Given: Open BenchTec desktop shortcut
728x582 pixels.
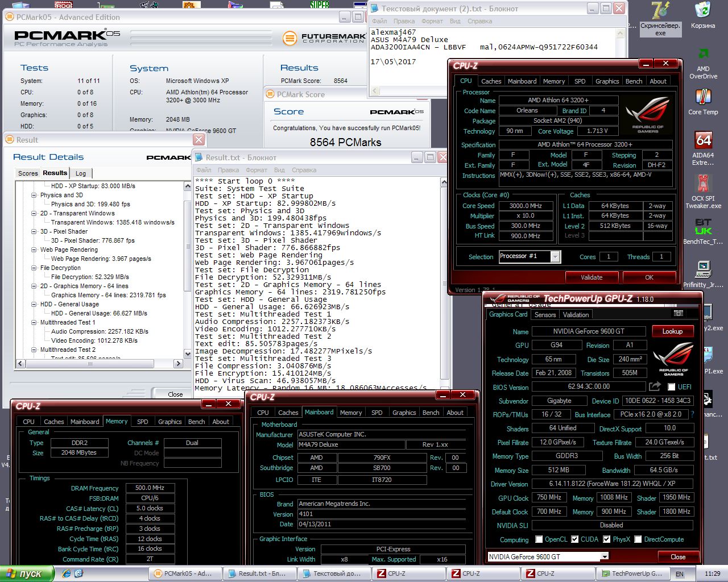Looking at the screenshot, I should point(703,226).
